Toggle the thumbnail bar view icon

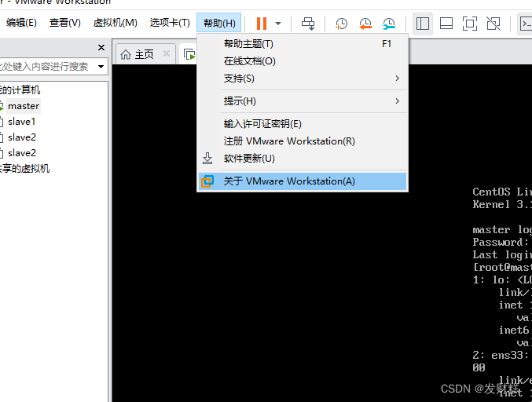click(446, 24)
